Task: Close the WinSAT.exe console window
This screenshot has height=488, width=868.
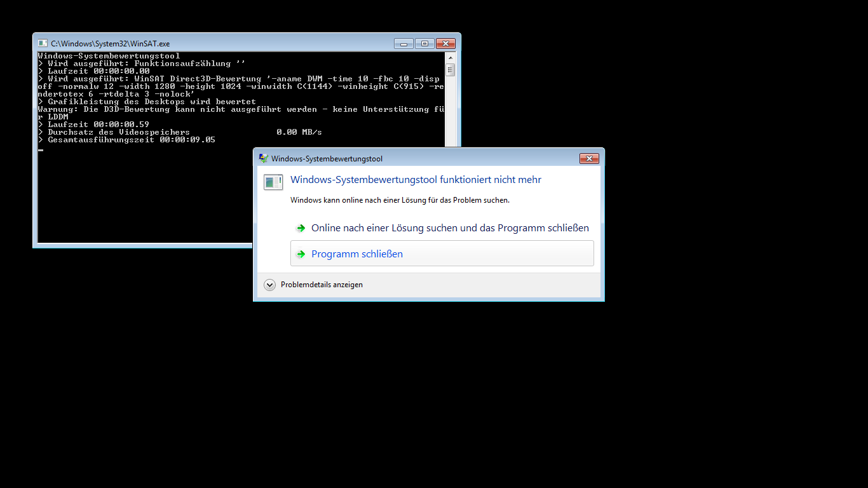Action: point(446,43)
